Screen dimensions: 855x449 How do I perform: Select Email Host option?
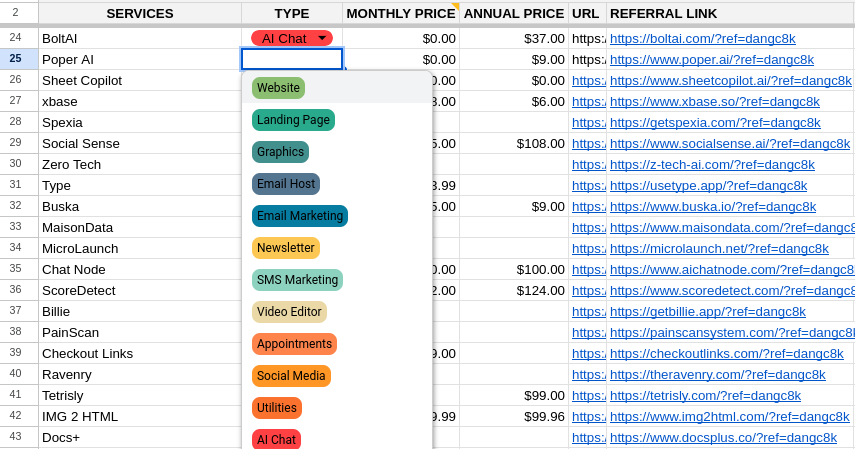286,184
